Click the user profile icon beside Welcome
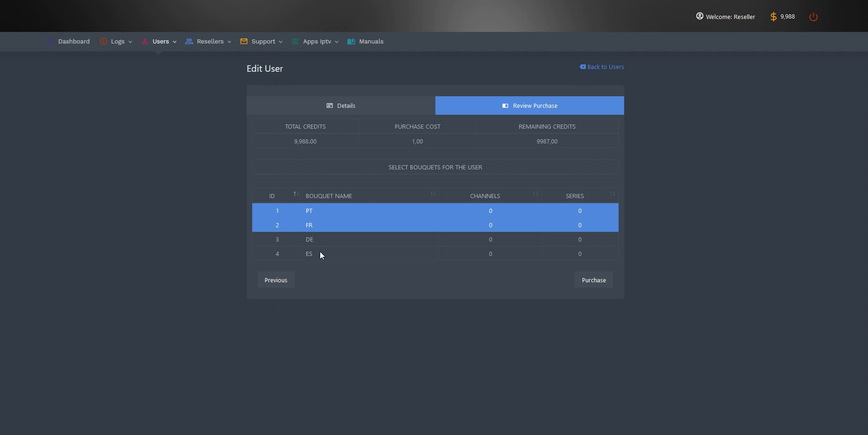This screenshot has width=868, height=435. (700, 16)
